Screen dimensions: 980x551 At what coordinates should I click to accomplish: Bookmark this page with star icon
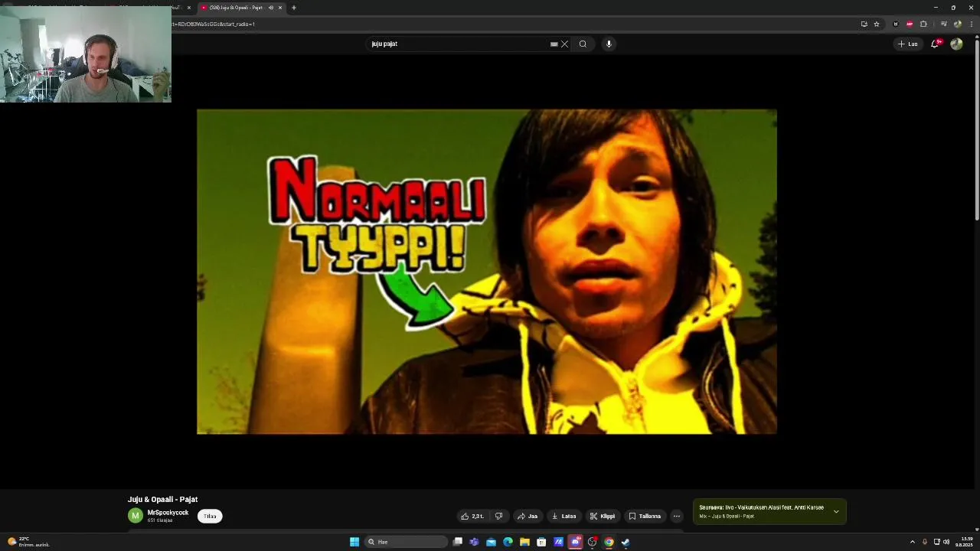click(877, 24)
